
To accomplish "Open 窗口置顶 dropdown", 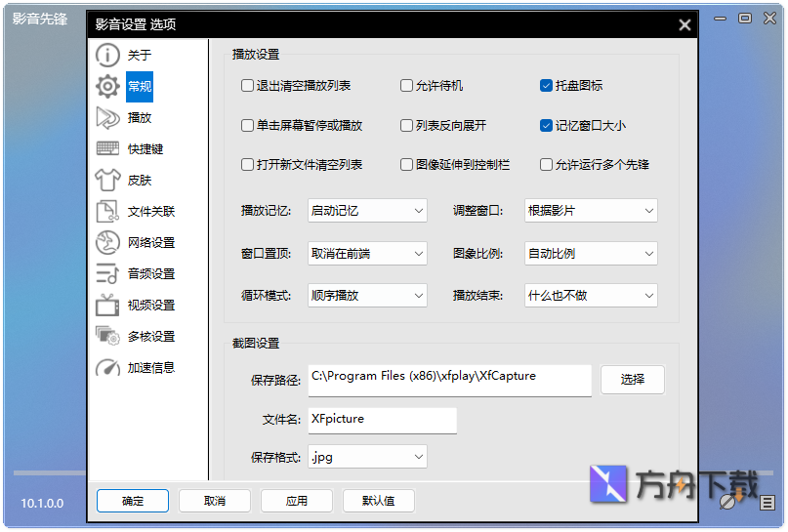I will [x=367, y=253].
